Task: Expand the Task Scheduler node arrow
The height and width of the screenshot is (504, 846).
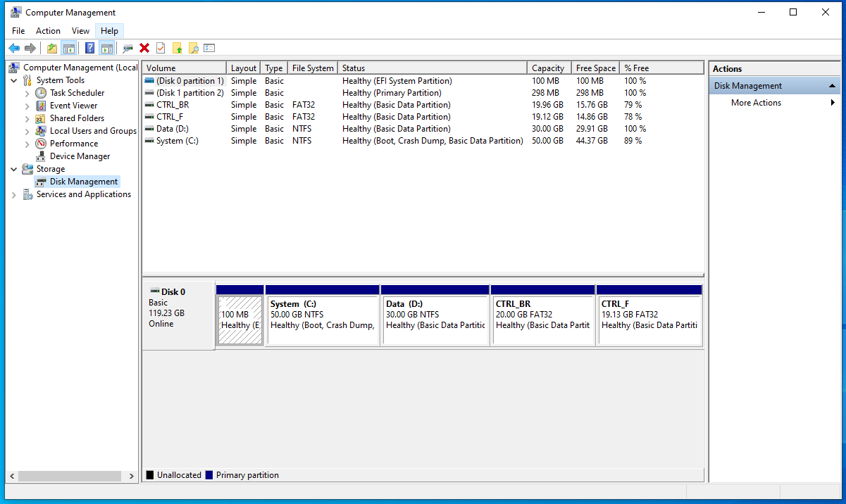Action: click(x=27, y=93)
